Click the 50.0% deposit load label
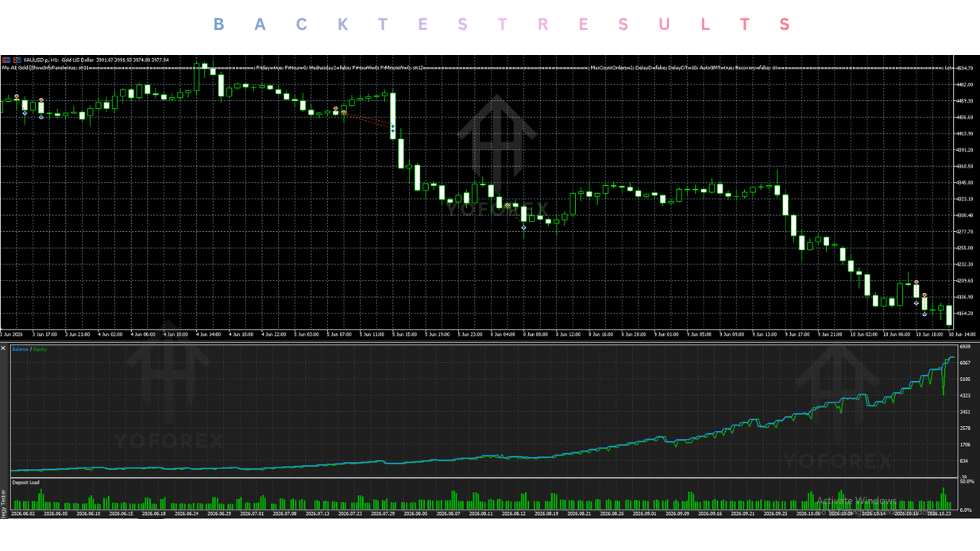 click(966, 481)
